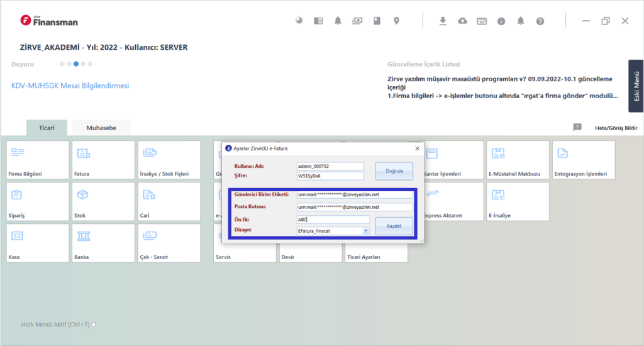Open the Eski Menü side tab
644x346 pixels.
pos(636,86)
